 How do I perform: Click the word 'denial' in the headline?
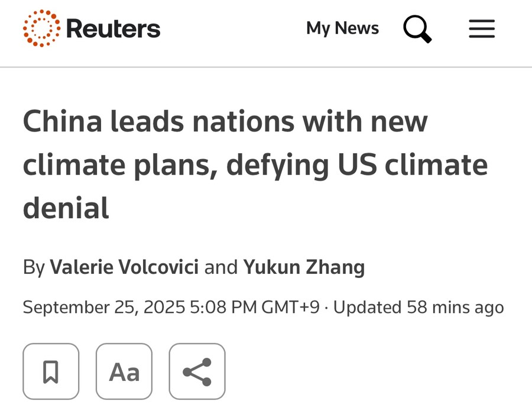point(66,208)
